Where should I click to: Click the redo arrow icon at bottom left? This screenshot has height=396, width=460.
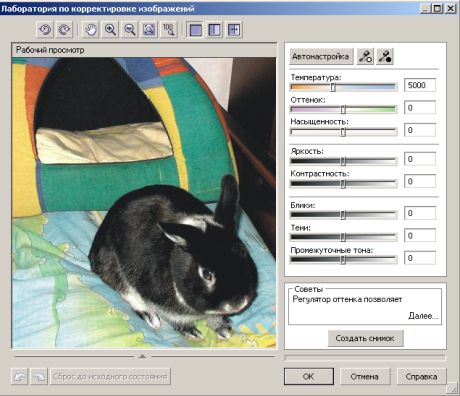pyautogui.click(x=39, y=377)
